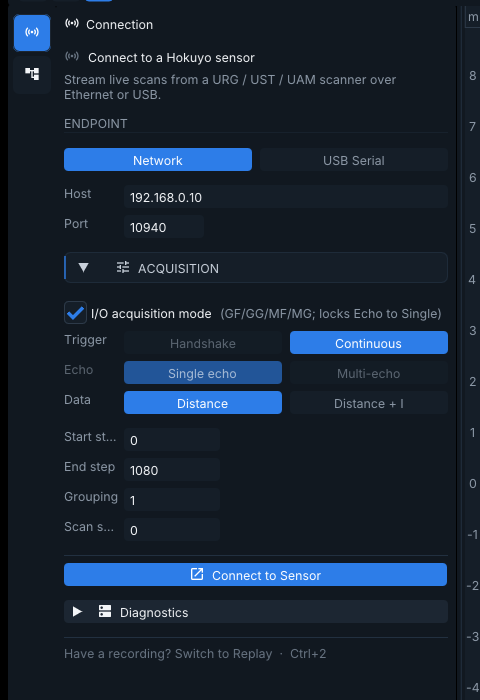The width and height of the screenshot is (480, 700).
Task: Toggle the I/O acquisition mode checkbox
Action: click(75, 312)
